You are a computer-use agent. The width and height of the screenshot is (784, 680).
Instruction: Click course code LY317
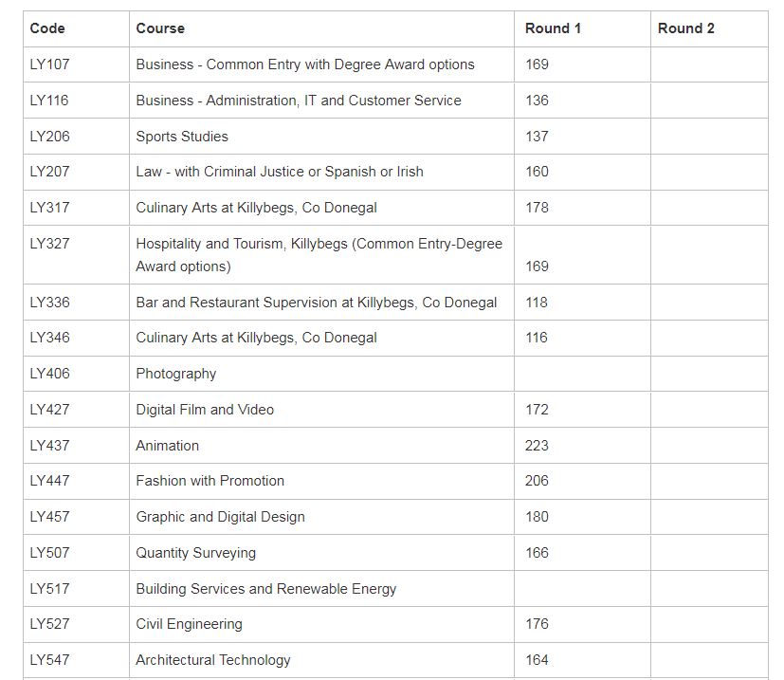pyautogui.click(x=49, y=208)
